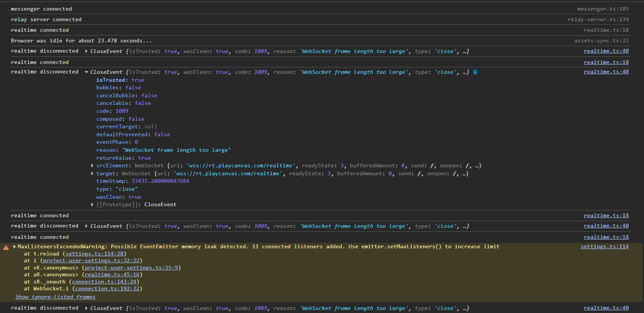Select the 'eventPhase: 0' property row
The width and height of the screenshot is (644, 313).
tap(117, 142)
